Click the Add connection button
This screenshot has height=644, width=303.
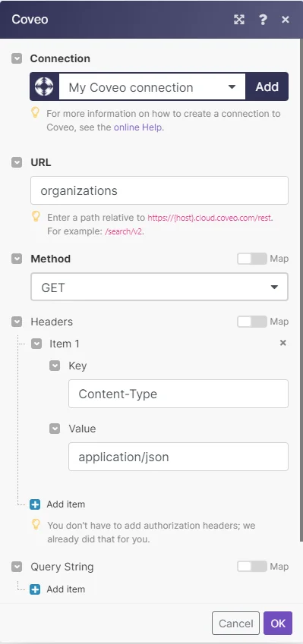pos(267,86)
